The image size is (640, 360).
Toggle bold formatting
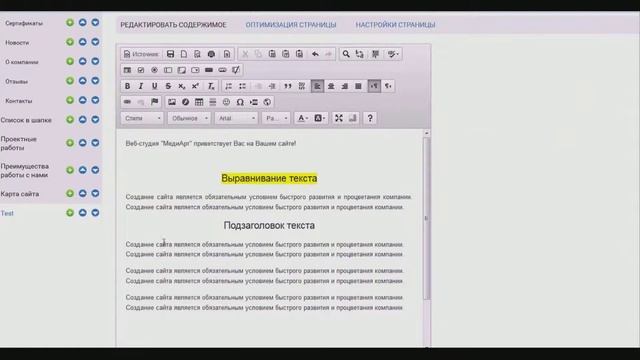pos(127,86)
